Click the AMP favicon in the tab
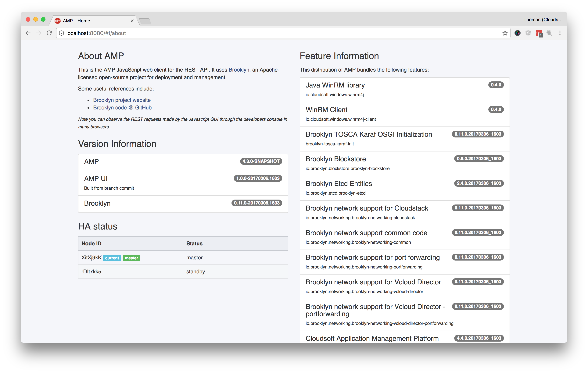 point(57,21)
